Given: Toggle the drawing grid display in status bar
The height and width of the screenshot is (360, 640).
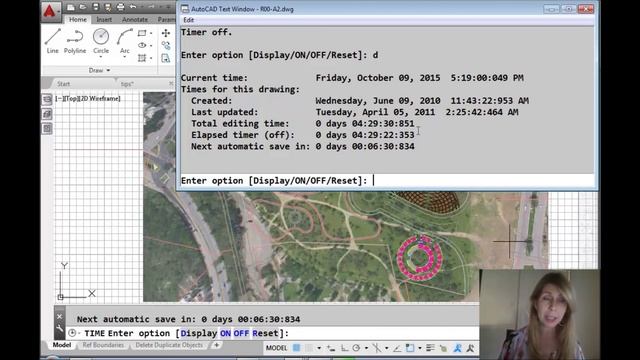Looking at the screenshot, I should click(x=297, y=348).
